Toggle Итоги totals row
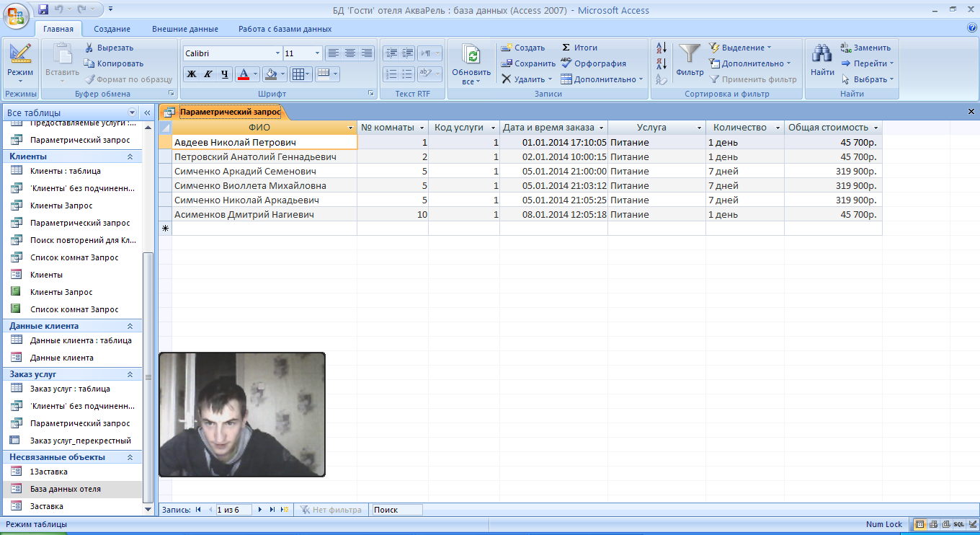This screenshot has height=535, width=980. point(579,48)
